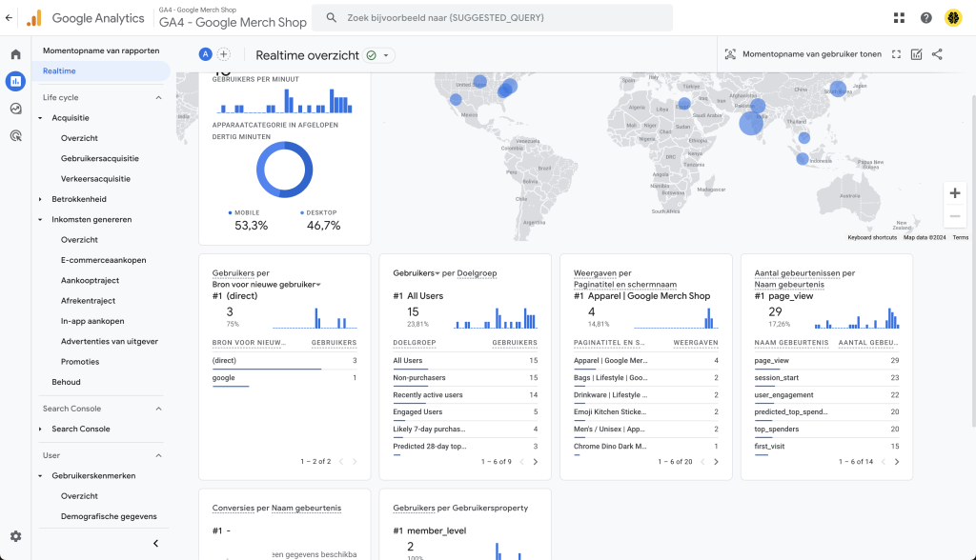Open the Google apps grid icon
This screenshot has width=976, height=560.
pos(899,18)
